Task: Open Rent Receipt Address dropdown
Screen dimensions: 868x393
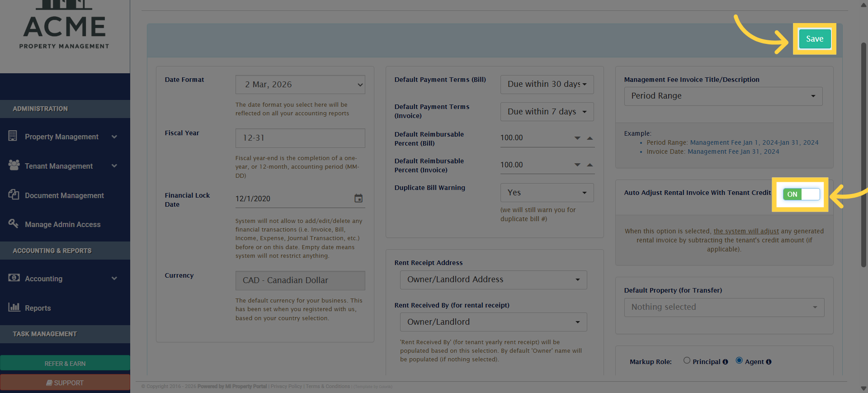Action: [493, 280]
